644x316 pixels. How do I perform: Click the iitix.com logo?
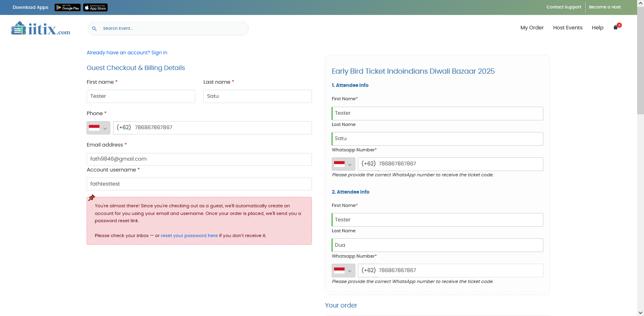41,29
